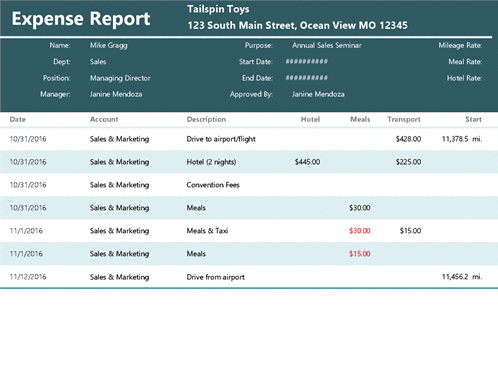This screenshot has width=498, height=382.
Task: Click the Purpose label
Action: (259, 45)
